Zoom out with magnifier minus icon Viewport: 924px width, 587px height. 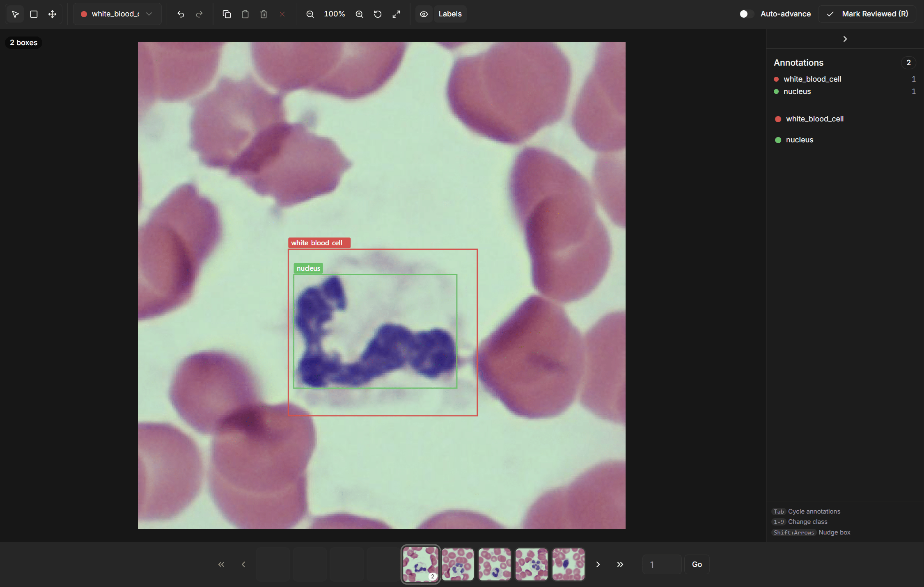(310, 14)
